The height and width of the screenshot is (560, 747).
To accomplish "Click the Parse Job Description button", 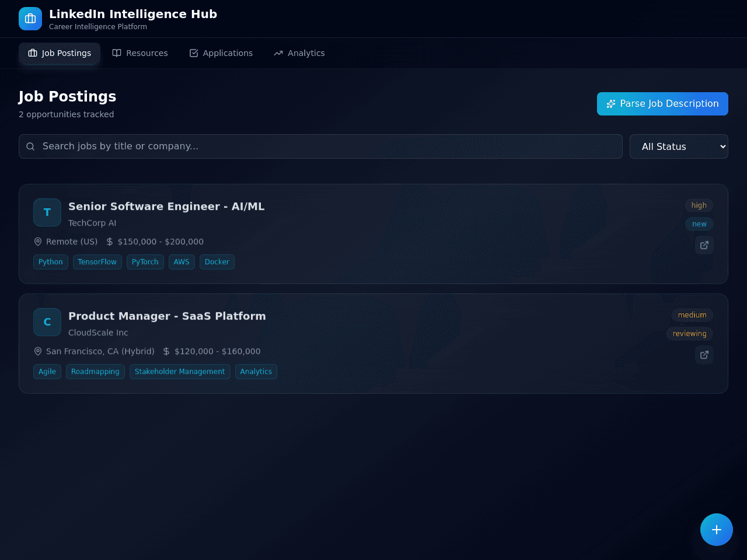I will (x=662, y=104).
